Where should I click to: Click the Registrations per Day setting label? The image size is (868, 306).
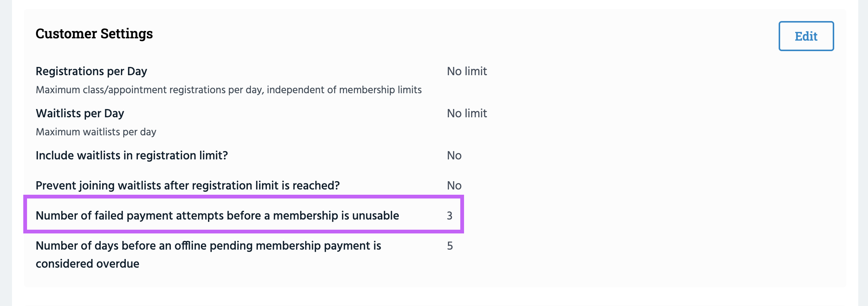click(x=91, y=71)
